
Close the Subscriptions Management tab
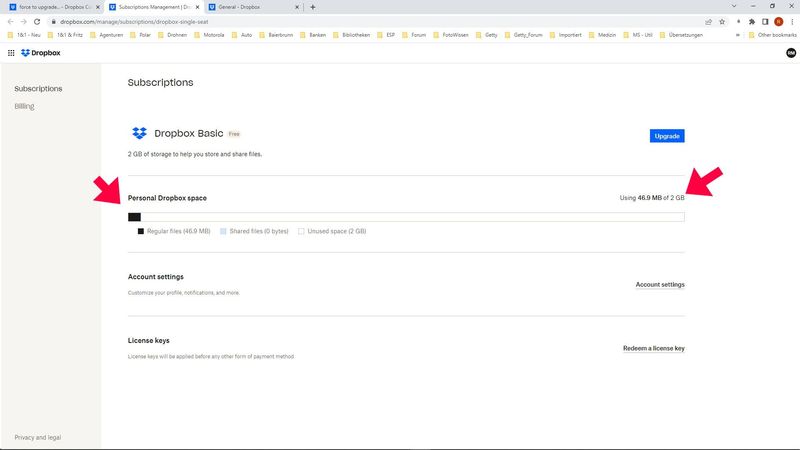point(197,7)
